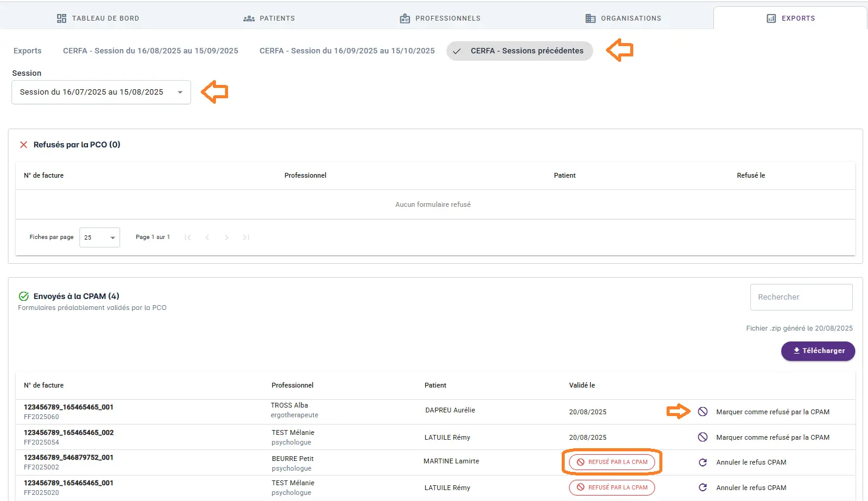Screen dimensions: 868x501
Task: Go to previous page in Refusés pagination
Action: (x=207, y=237)
